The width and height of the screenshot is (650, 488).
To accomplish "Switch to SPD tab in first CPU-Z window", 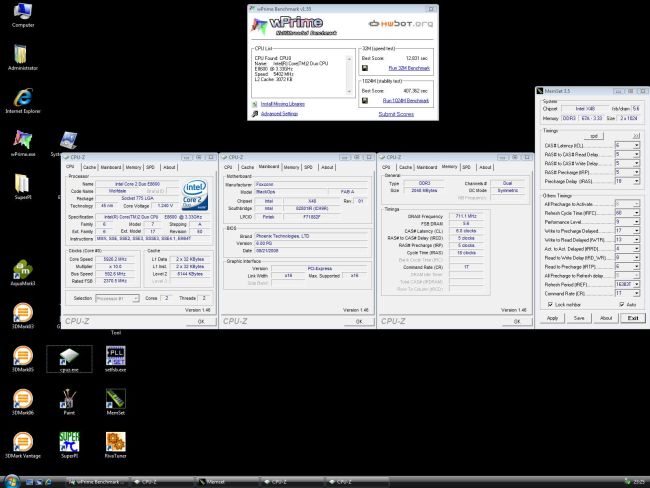I will click(x=150, y=167).
